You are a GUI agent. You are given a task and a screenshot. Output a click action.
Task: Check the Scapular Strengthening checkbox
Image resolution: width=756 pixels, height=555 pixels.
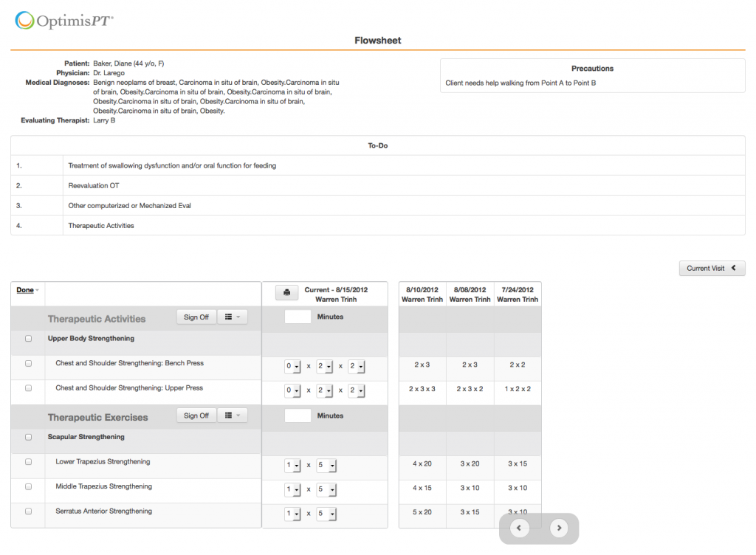coord(28,437)
